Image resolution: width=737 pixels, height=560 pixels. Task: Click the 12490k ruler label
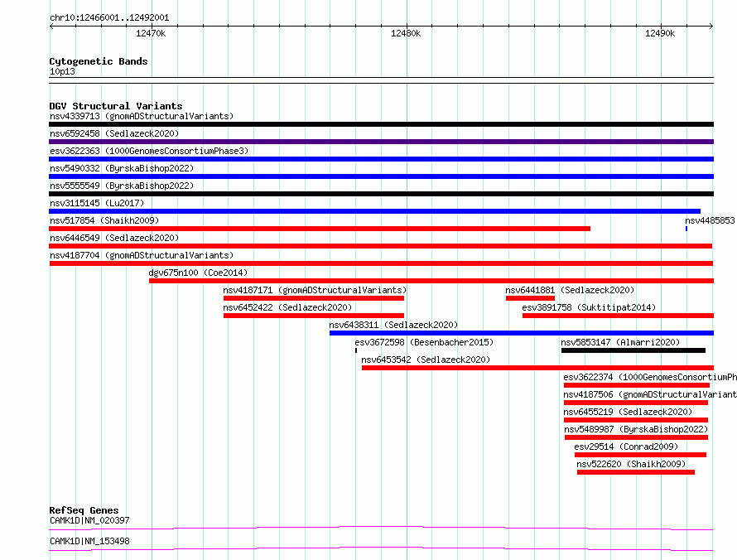(660, 33)
